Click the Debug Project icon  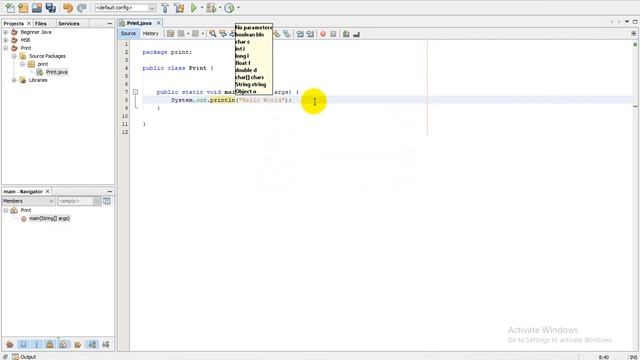(211, 8)
